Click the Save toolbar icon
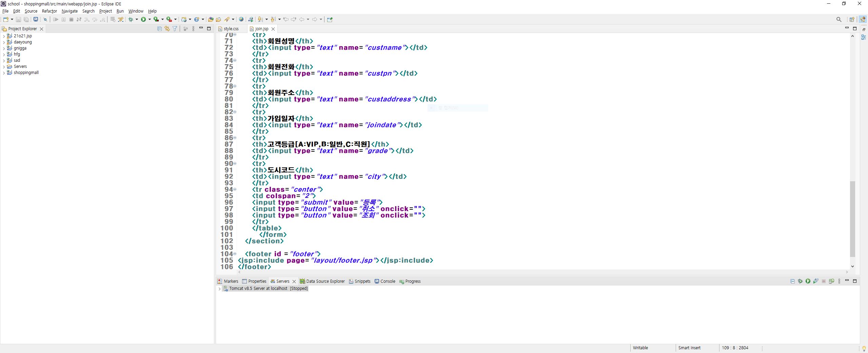Screen dimensions: 868x353 [19, 19]
